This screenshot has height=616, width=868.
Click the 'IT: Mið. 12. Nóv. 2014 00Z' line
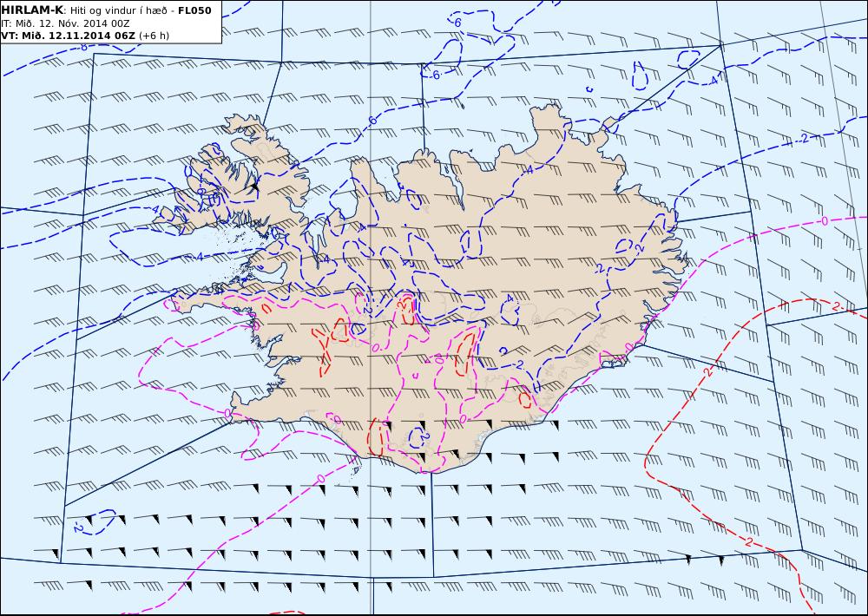(65, 23)
